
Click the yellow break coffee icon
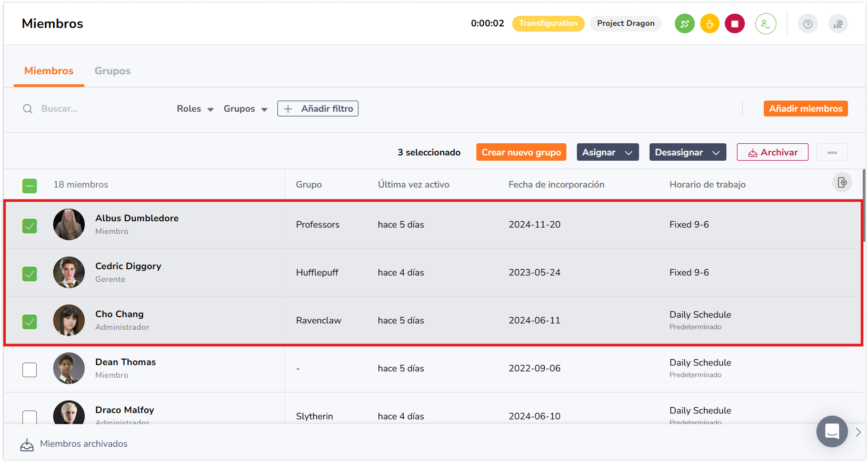click(x=710, y=24)
